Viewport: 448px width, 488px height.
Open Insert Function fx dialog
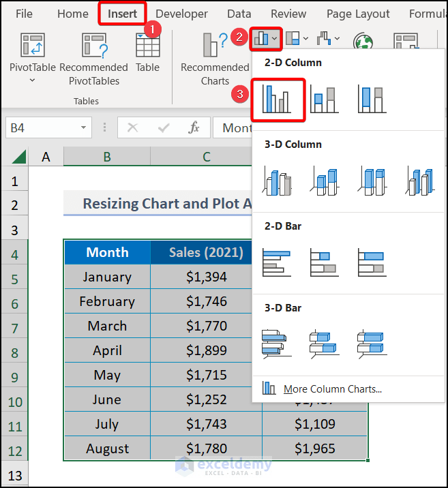(194, 127)
